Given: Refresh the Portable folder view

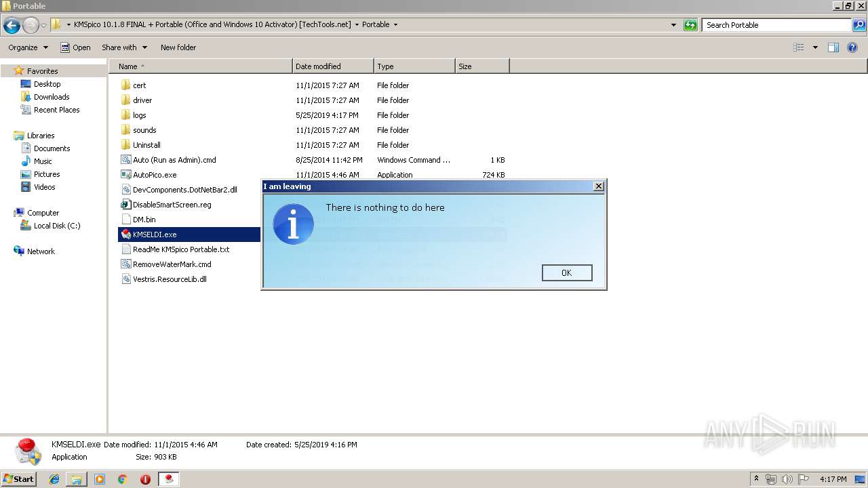Looking at the screenshot, I should pos(690,25).
